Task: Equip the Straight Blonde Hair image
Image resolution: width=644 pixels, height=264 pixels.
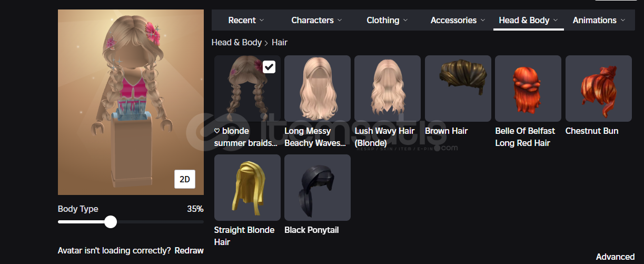Action: pos(247,188)
